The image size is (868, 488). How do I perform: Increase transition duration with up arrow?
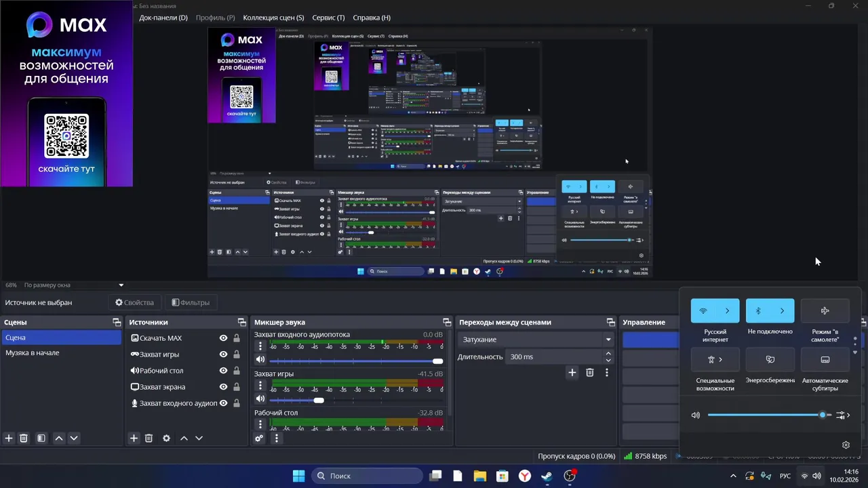[608, 353]
